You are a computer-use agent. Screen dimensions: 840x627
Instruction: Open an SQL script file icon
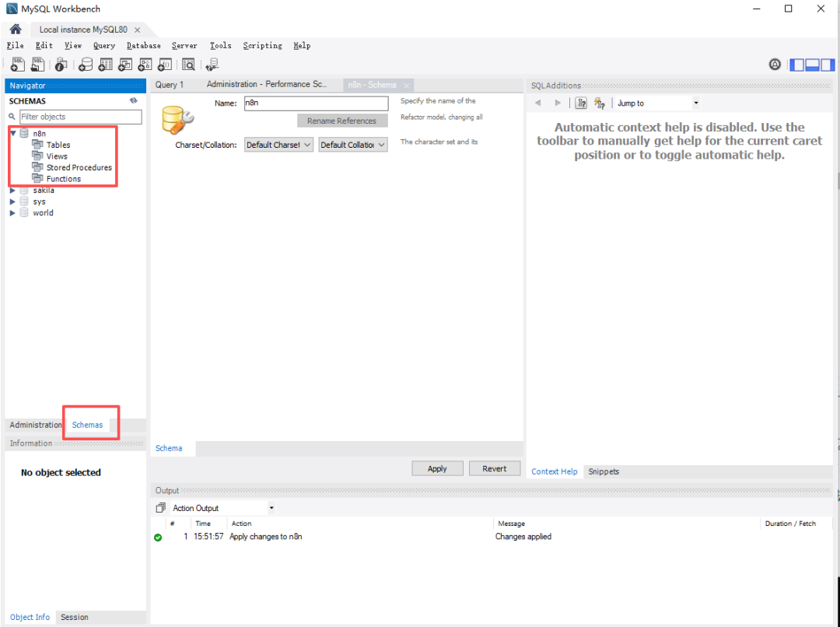pyautogui.click(x=37, y=65)
